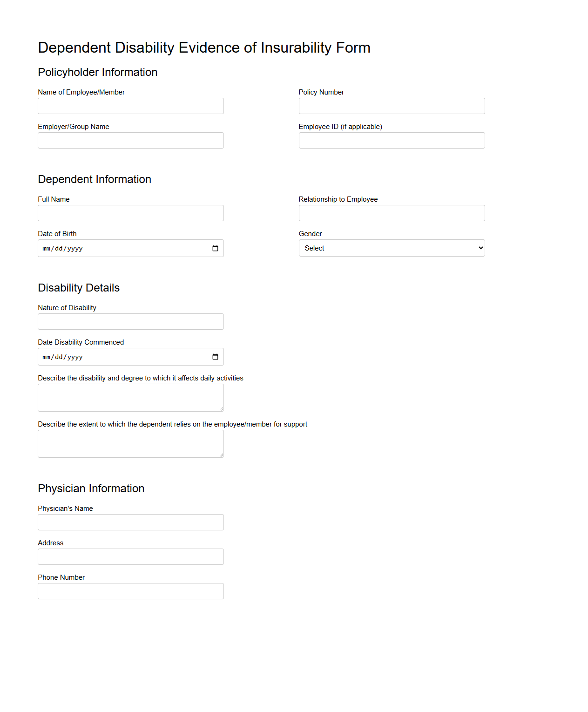Screen dimensions: 588x712
Task: Open the Date of Birth calendar picker
Action: (215, 248)
